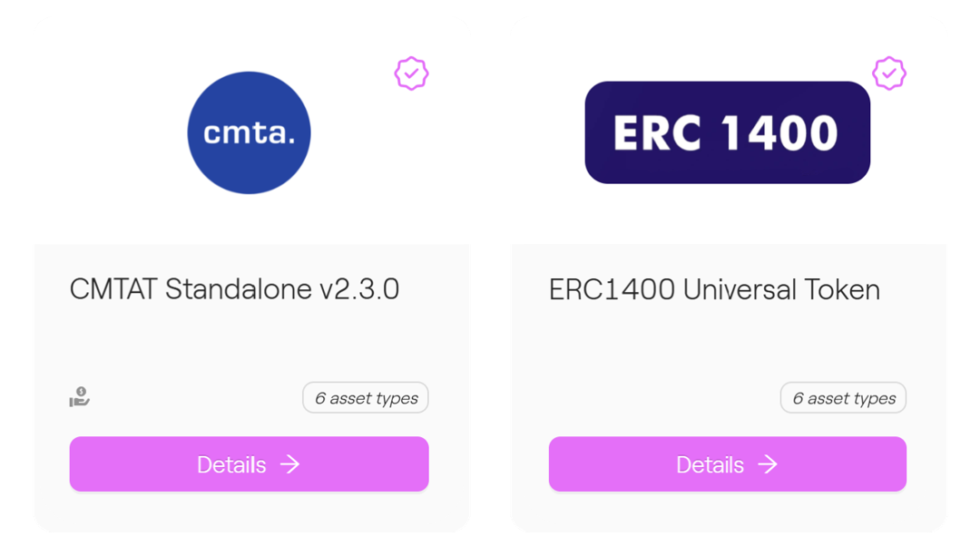Click the arrow in CMTAT Details button
Screen dimensions: 980x555
pos(290,464)
